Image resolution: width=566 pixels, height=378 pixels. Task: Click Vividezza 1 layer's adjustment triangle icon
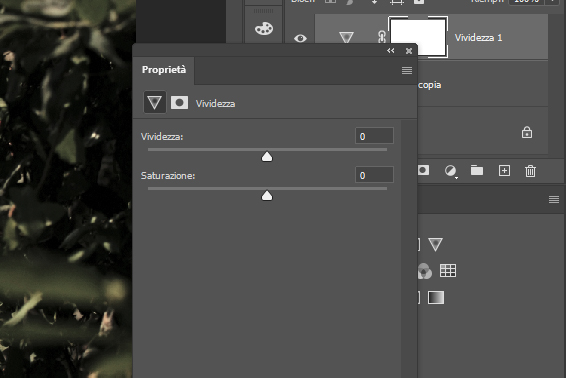coord(346,37)
